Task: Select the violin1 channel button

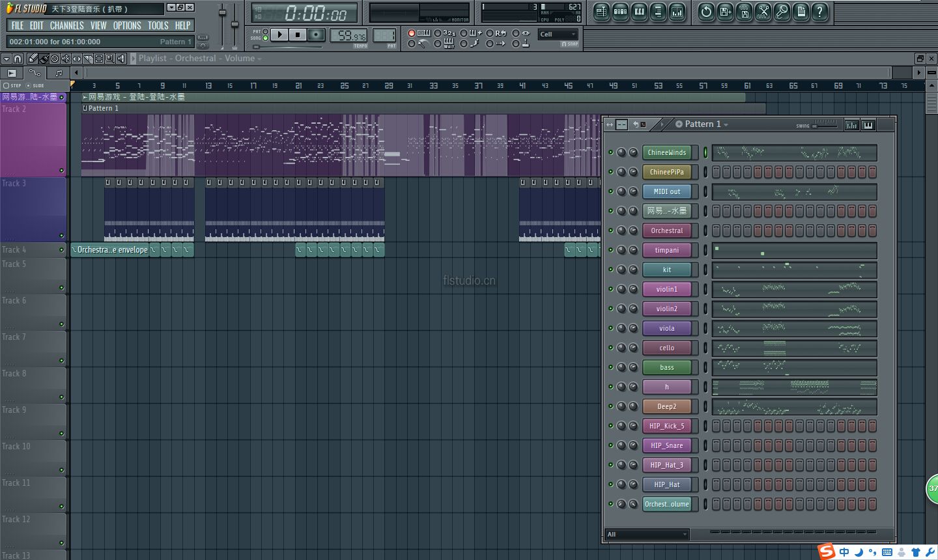Action: (x=667, y=289)
